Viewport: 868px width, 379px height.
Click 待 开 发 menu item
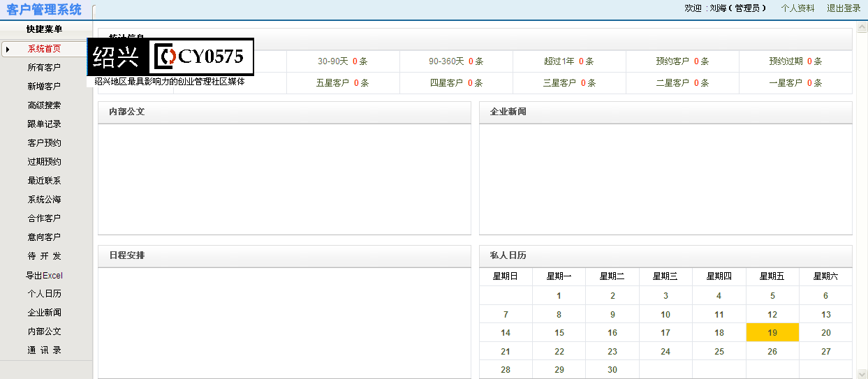44,256
